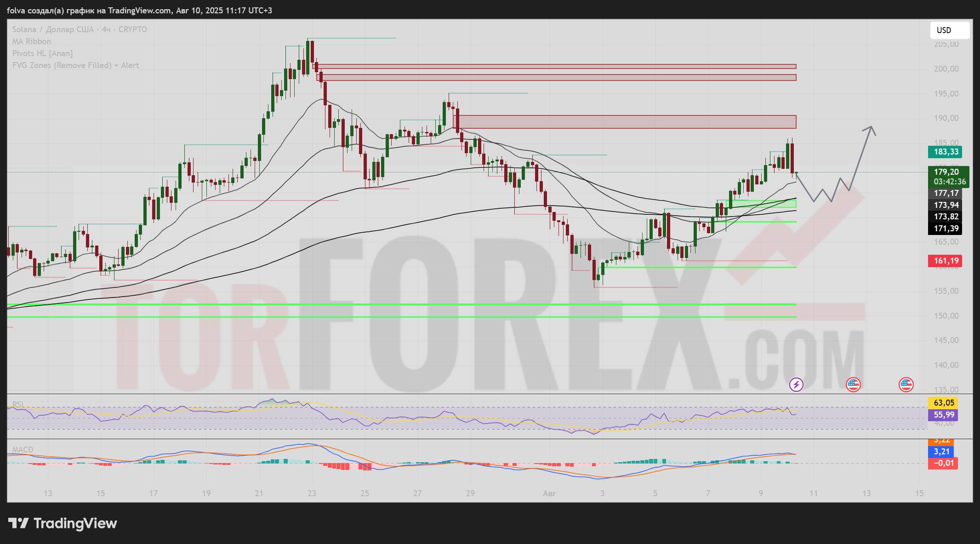
Task: Click the teal 183,33 price tag
Action: (945, 152)
